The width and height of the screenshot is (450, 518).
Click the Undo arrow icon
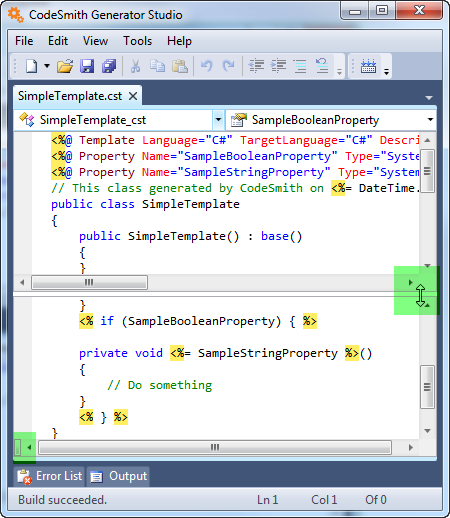tap(207, 66)
